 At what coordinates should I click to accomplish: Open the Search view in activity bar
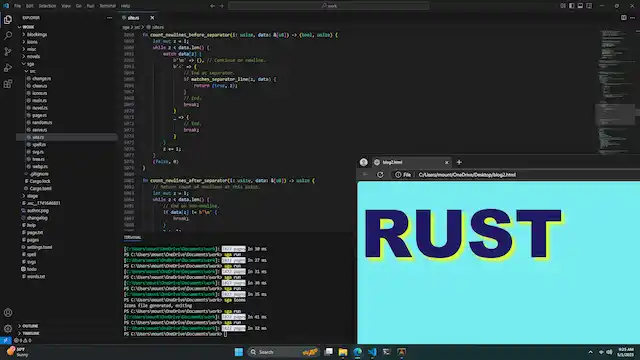pos(8,36)
